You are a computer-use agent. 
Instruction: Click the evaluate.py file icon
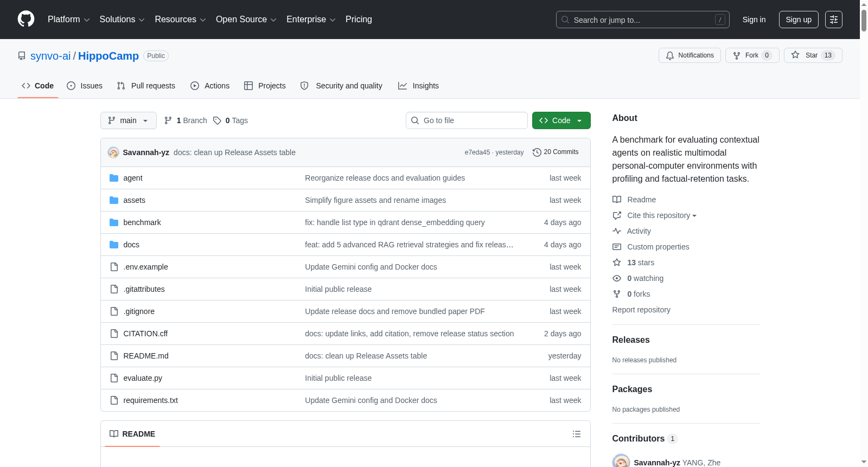(x=114, y=378)
